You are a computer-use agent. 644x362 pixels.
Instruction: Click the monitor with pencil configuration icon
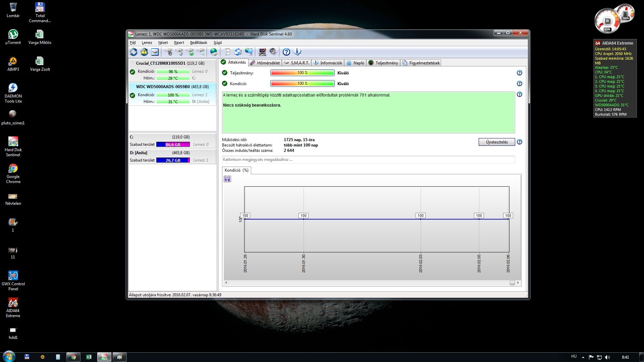(262, 52)
